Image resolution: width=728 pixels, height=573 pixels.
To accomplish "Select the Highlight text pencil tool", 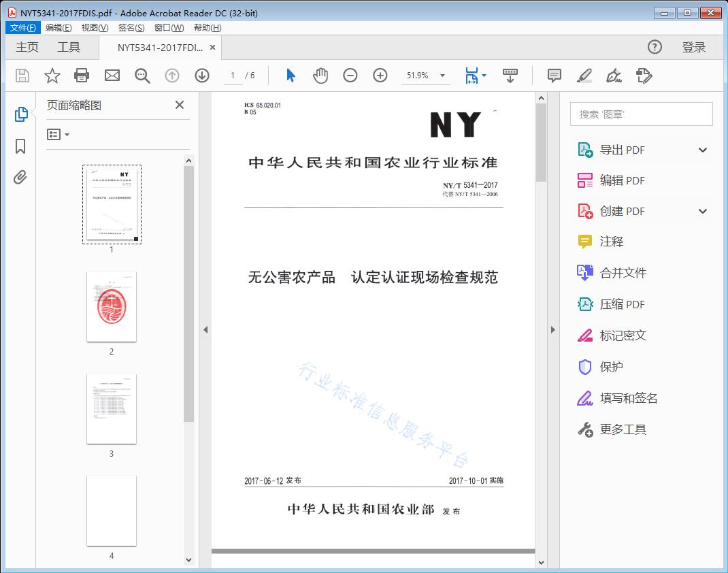I will pyautogui.click(x=584, y=76).
